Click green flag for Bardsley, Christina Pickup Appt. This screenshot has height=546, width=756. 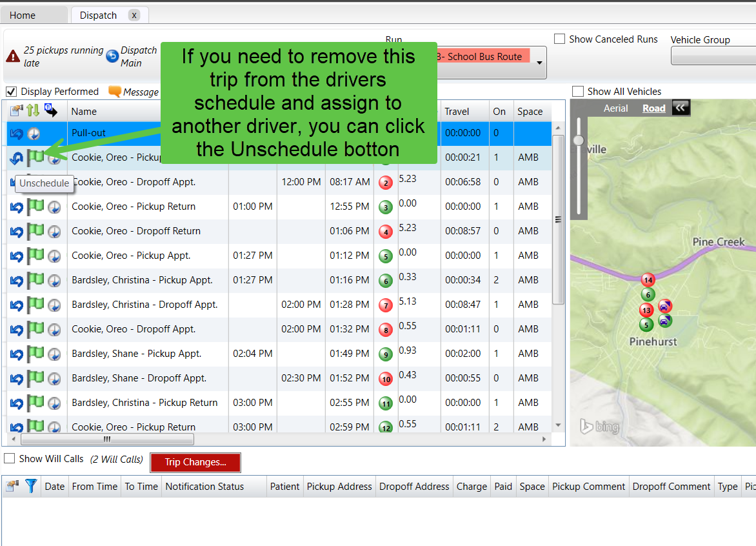click(35, 280)
